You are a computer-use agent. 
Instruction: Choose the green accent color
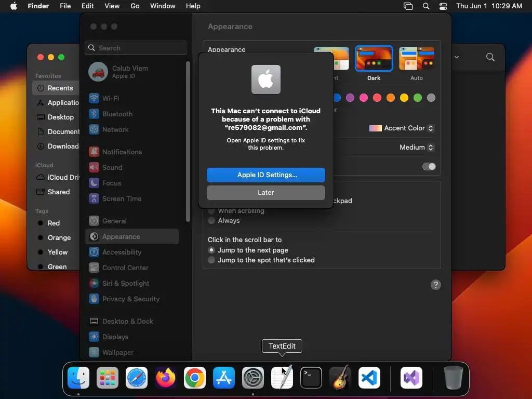coord(418,98)
